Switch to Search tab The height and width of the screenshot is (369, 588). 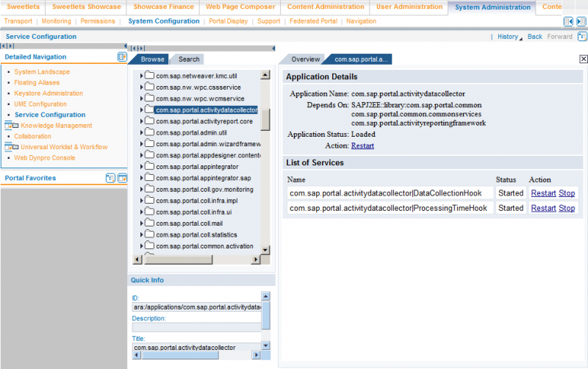click(189, 60)
